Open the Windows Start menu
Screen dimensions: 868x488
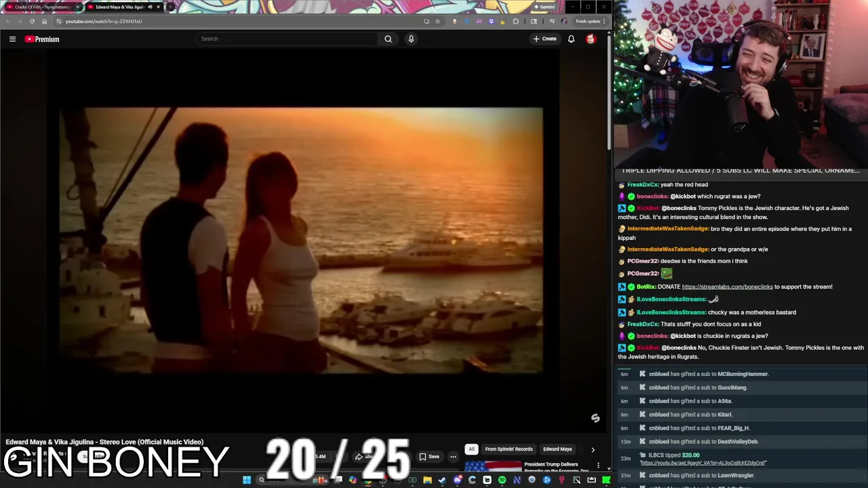click(247, 480)
